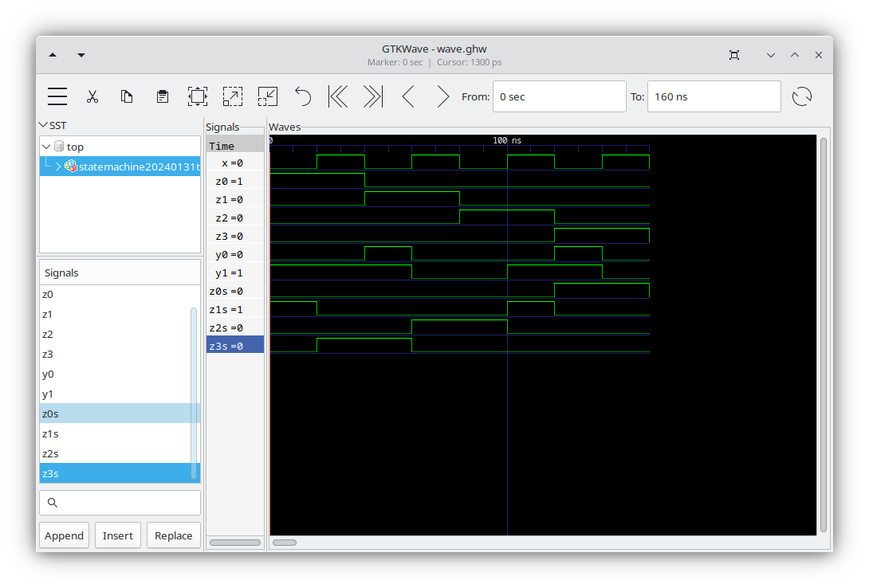Open the titlebar dropdown chevron
869x588 pixels.
(x=770, y=54)
